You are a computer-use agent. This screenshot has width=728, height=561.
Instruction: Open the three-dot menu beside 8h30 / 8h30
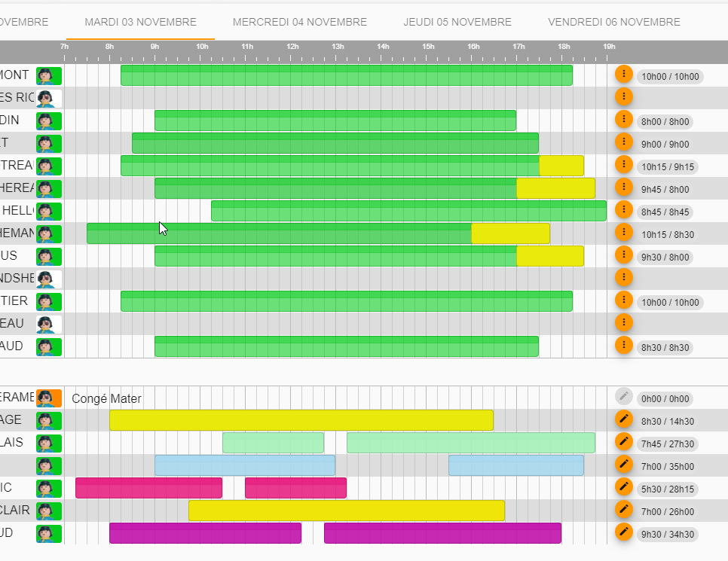click(623, 345)
